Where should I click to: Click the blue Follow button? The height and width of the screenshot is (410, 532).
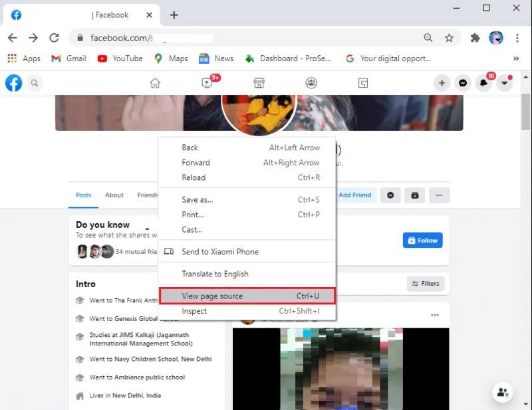click(x=422, y=240)
